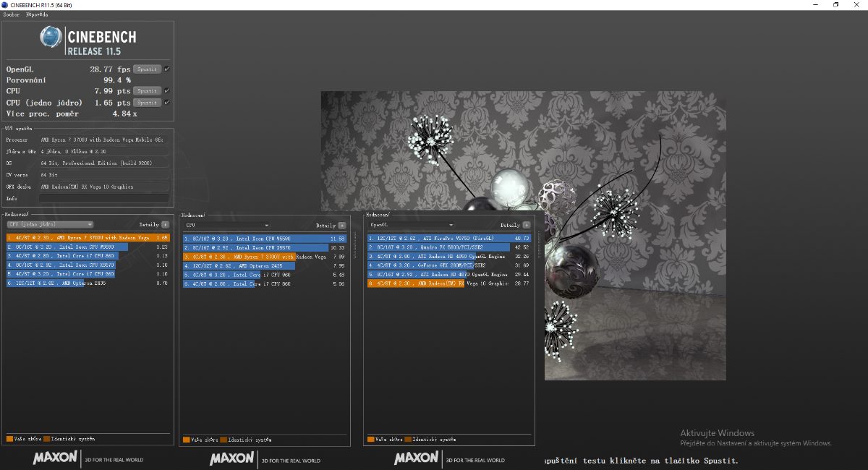Screen dimensions: 868x470
Task: Open the OpenGL ranking type dropdown
Action: point(411,226)
